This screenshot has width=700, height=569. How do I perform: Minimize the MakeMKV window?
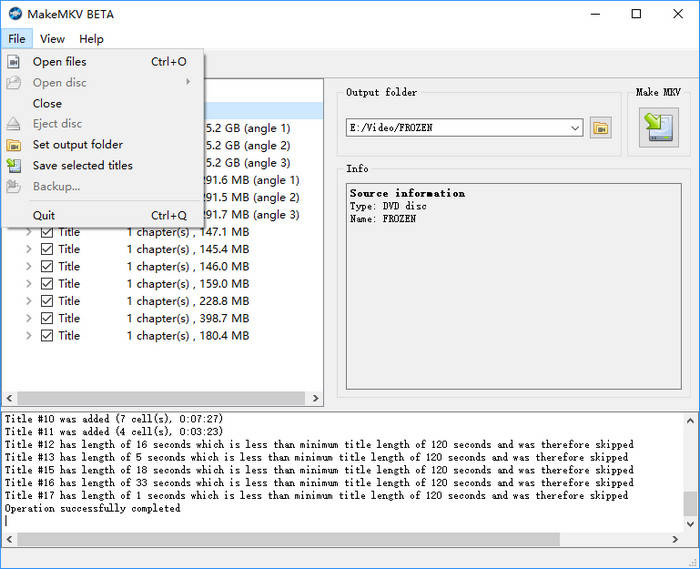pos(595,14)
